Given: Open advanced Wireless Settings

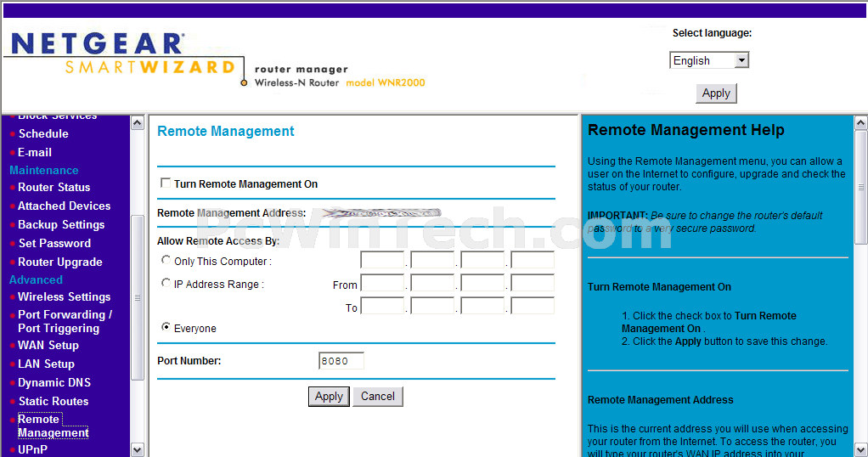Looking at the screenshot, I should [65, 297].
